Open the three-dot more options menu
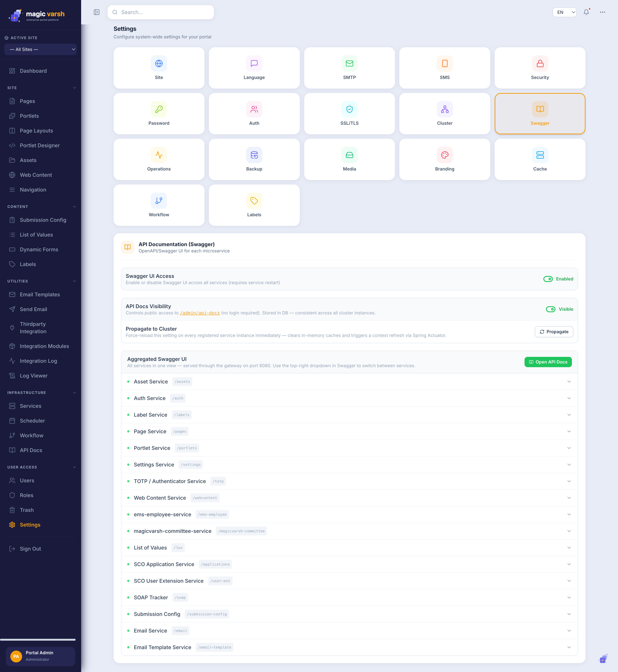This screenshot has height=672, width=618. pyautogui.click(x=602, y=12)
